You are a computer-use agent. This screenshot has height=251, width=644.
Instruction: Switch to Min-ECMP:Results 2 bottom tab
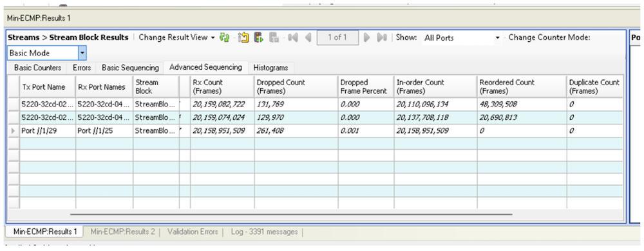[x=123, y=232]
